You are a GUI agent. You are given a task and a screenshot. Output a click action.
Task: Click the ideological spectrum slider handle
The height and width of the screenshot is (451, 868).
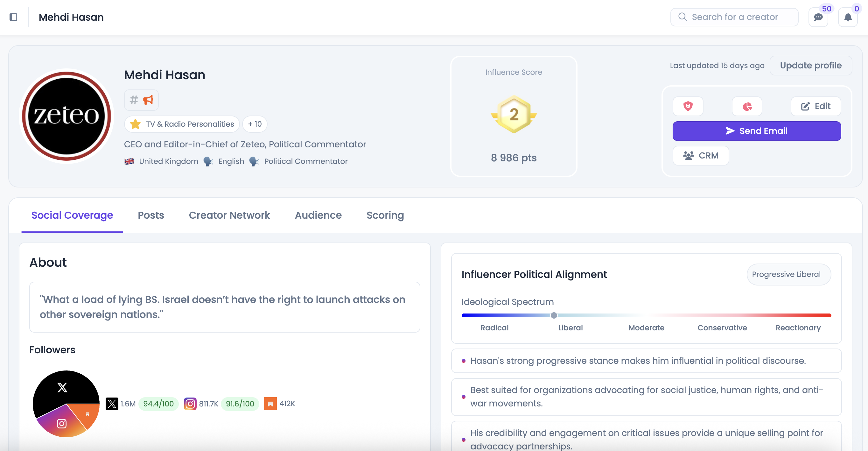pyautogui.click(x=554, y=315)
